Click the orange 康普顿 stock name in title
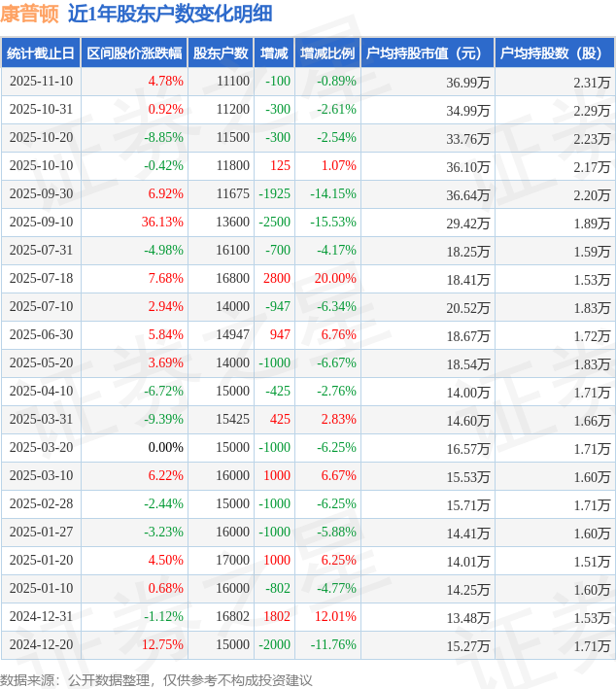 30,14
